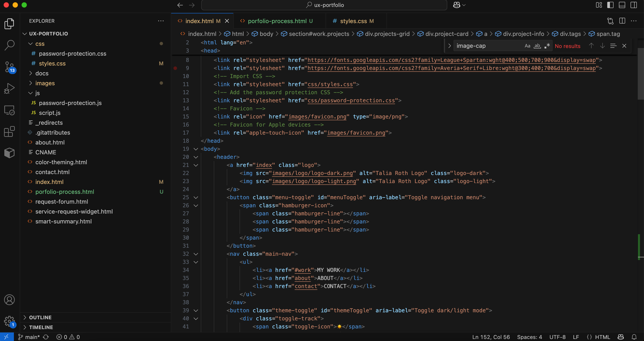Fold the nav element at line 32
The image size is (644, 341).
click(x=196, y=254)
